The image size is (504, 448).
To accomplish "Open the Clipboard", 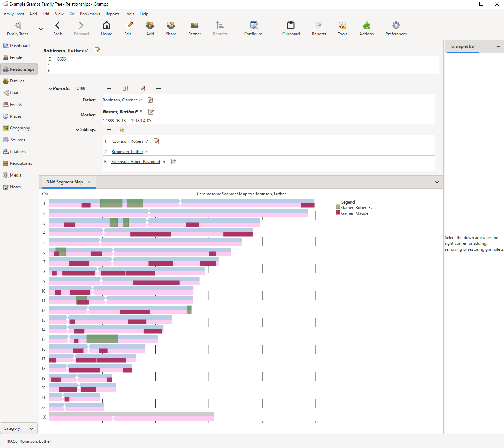I will (x=291, y=29).
